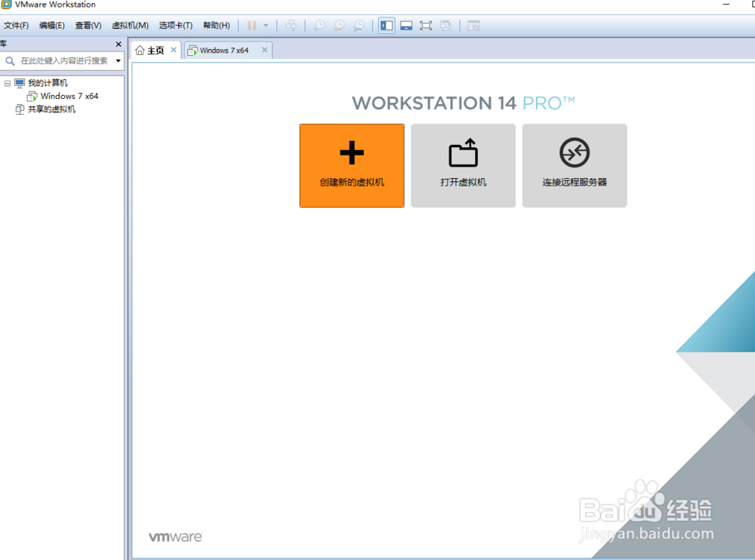This screenshot has height=560, width=755.
Task: Click the manage snapshots toolbar icon
Action: [359, 26]
